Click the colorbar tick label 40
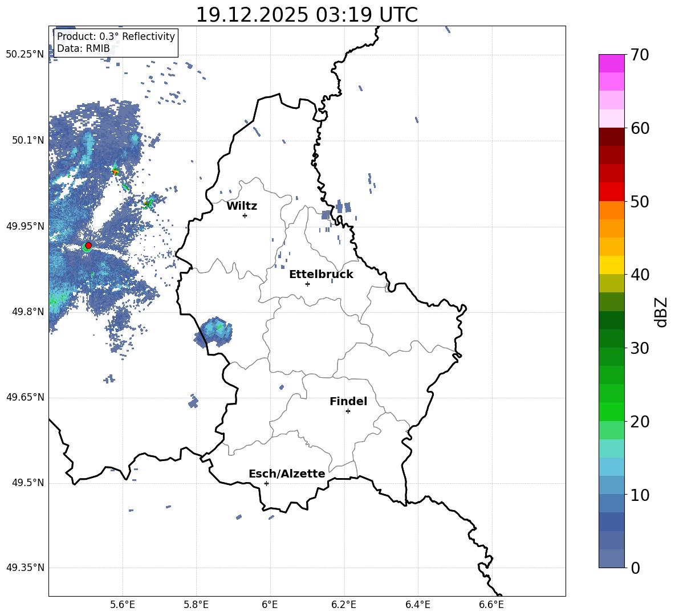 point(640,275)
